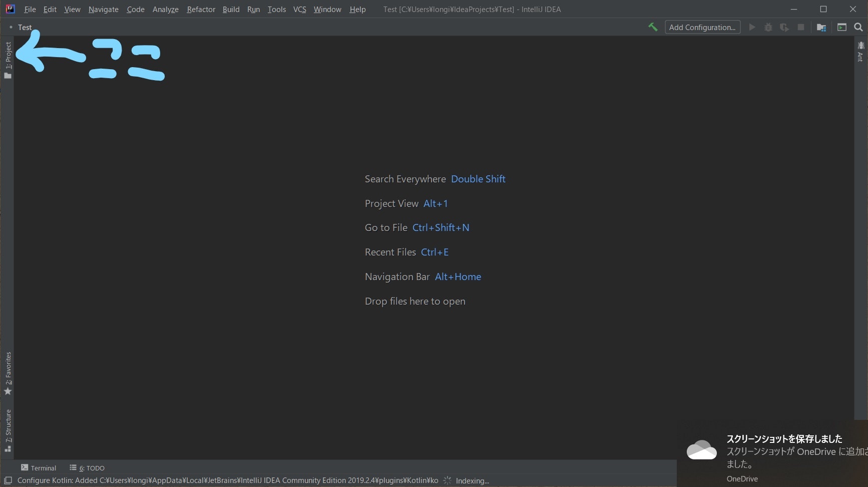Open the View menu
This screenshot has width=868, height=487.
72,10
